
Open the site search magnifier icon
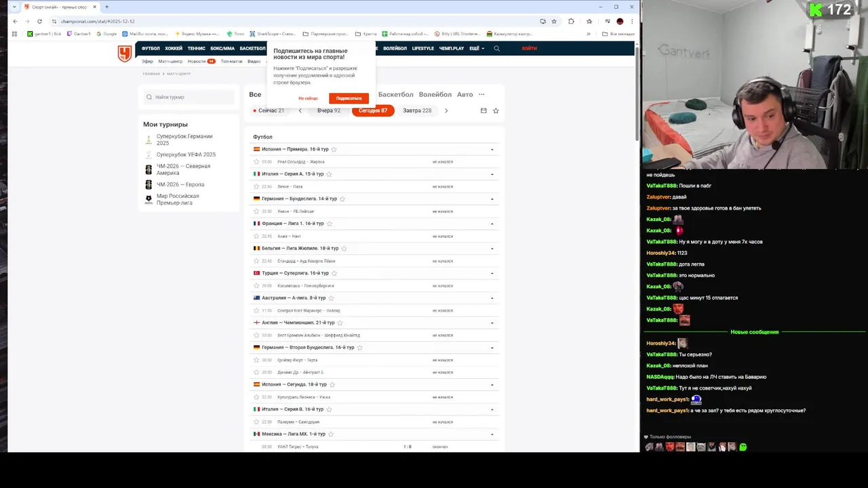click(496, 48)
